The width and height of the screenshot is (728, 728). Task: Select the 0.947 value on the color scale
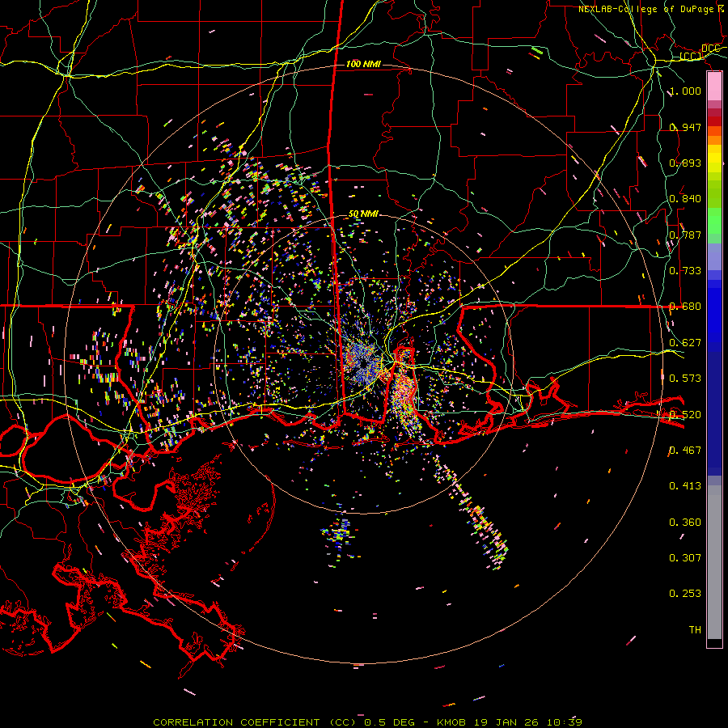click(685, 127)
